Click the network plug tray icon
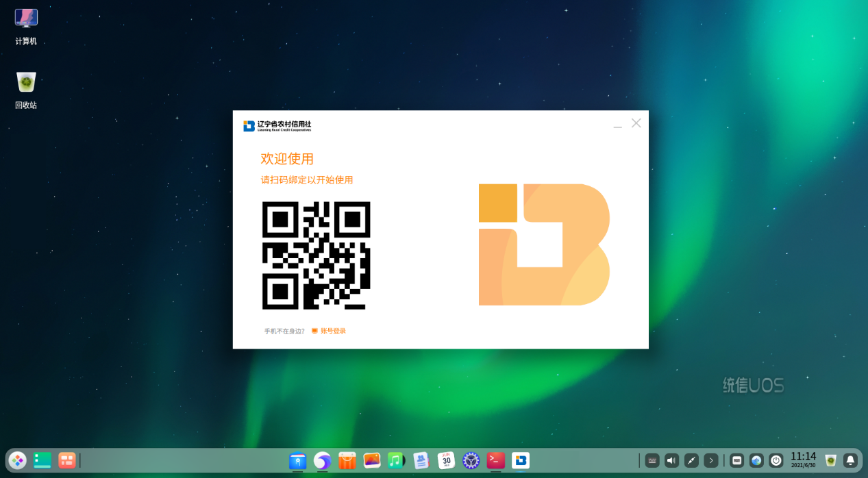Viewport: 868px width, 478px height. [x=691, y=461]
